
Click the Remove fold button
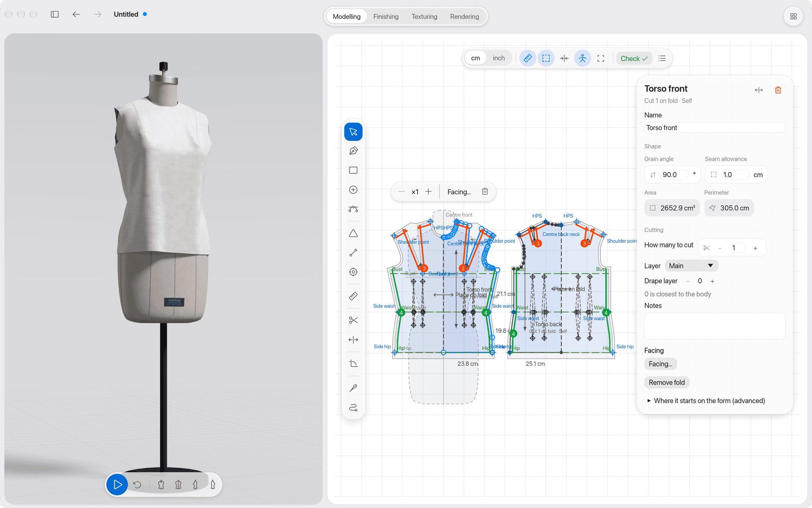667,382
